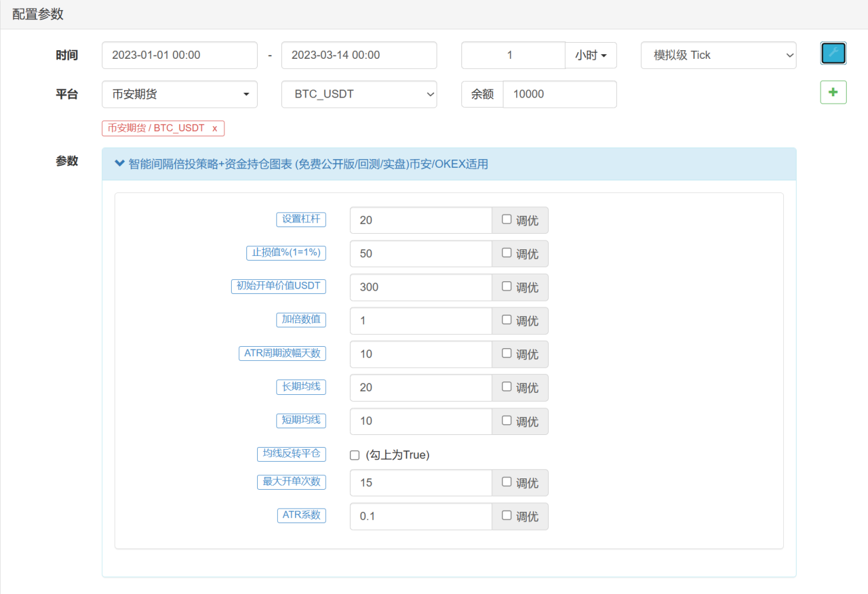Enable 调优 for ATR系数
This screenshot has height=594, width=868.
point(507,515)
